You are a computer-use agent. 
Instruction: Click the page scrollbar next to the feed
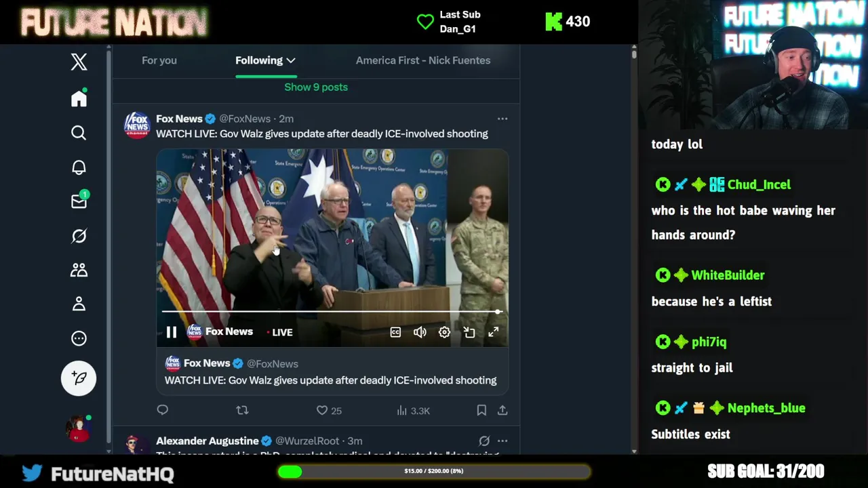point(634,251)
